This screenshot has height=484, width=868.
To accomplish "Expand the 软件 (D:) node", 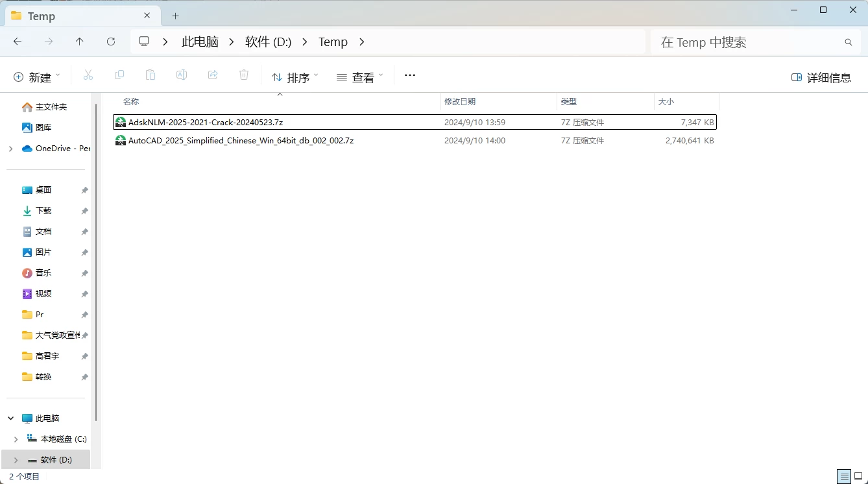I will [x=16, y=460].
